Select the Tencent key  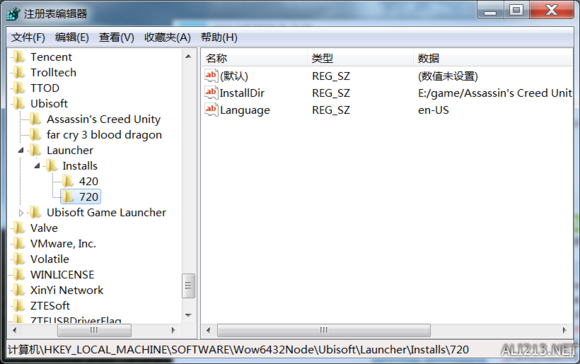[51, 57]
